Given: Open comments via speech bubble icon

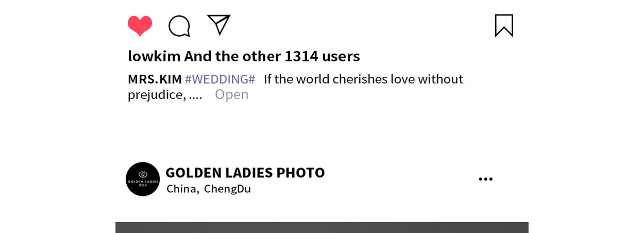Looking at the screenshot, I should (179, 26).
